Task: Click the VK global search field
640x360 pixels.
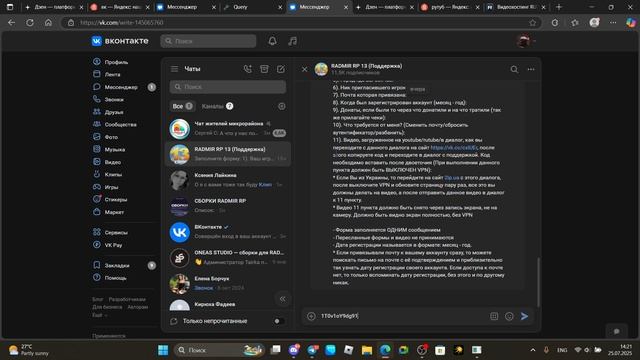Action: (x=208, y=41)
